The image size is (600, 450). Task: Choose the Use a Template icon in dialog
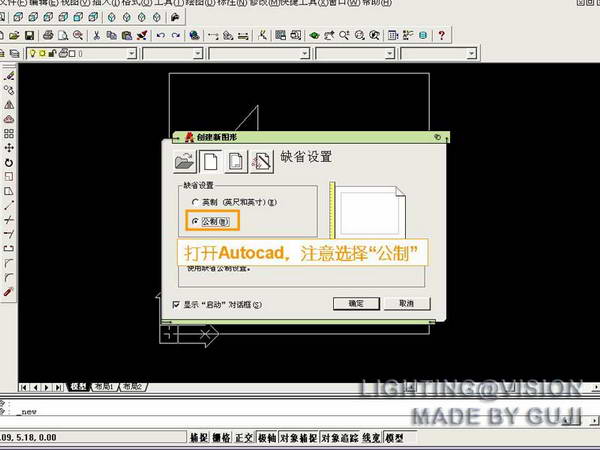click(x=236, y=161)
